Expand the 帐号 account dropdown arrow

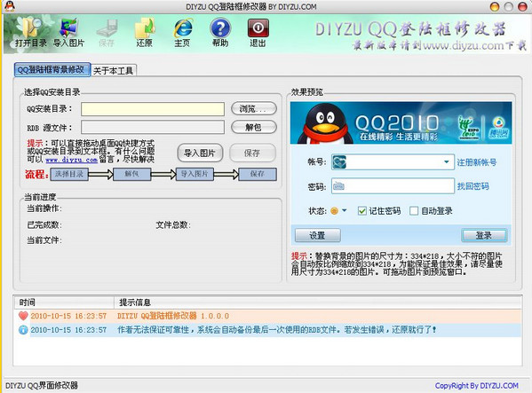[x=447, y=162]
